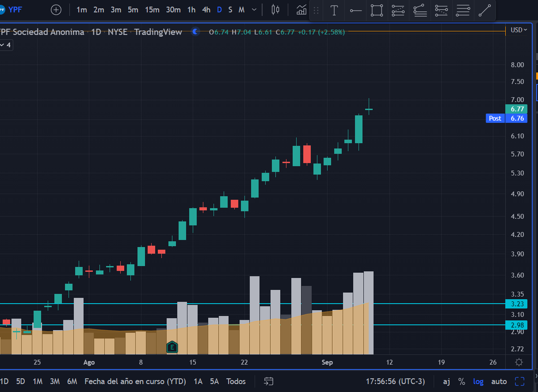Image resolution: width=538 pixels, height=392 pixels.
Task: Set the chart range to 1M
Action: (x=38, y=381)
